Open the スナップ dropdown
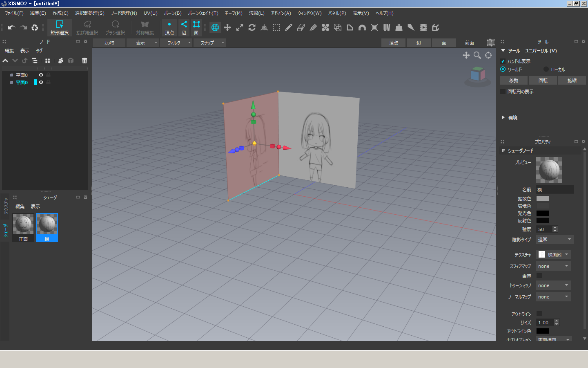 [209, 43]
